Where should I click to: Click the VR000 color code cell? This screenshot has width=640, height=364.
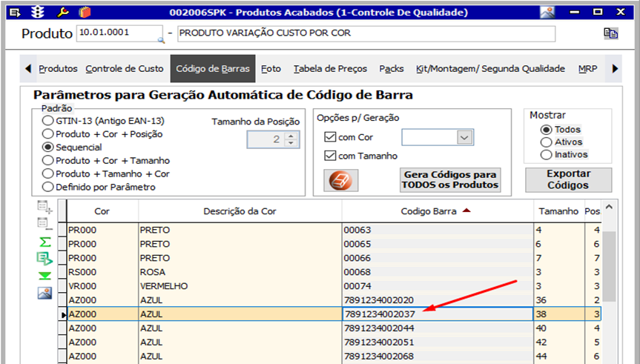[x=102, y=286]
